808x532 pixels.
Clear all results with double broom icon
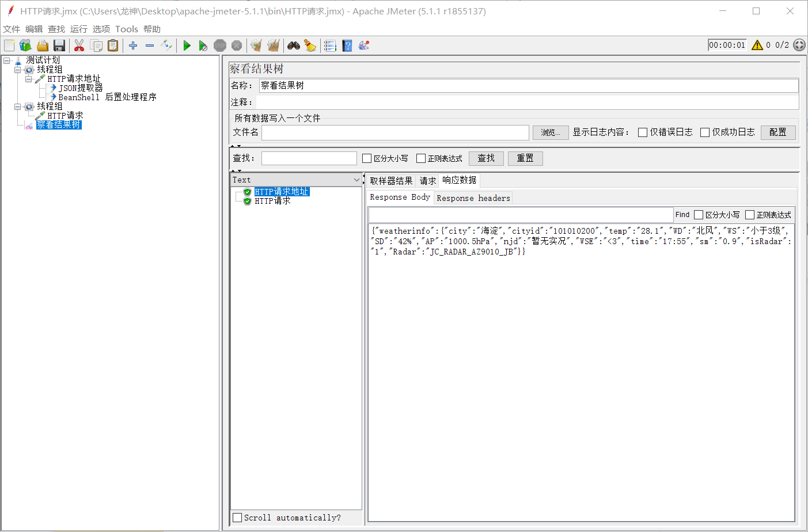point(273,45)
